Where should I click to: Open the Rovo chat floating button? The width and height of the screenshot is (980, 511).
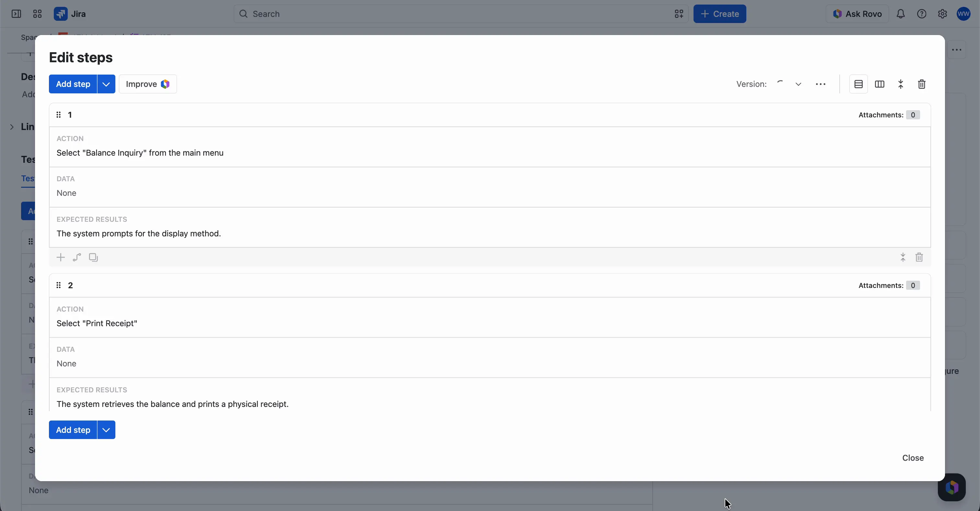(x=952, y=487)
